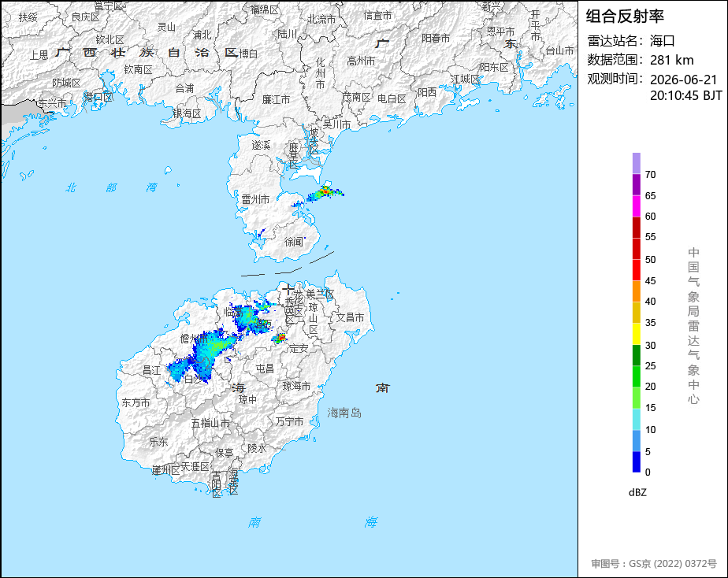The height and width of the screenshot is (578, 728).
Task: Click the observation date 2026-06-21
Action: click(x=683, y=80)
